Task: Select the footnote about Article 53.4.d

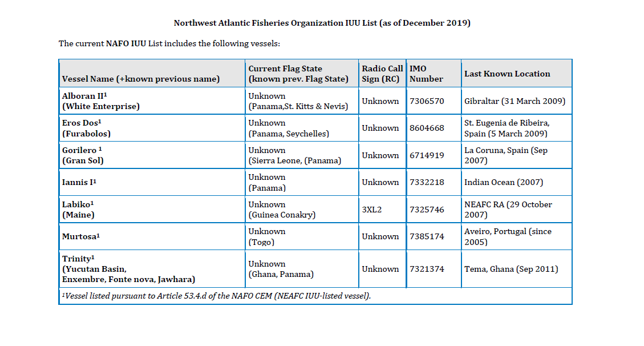Action: [x=216, y=296]
